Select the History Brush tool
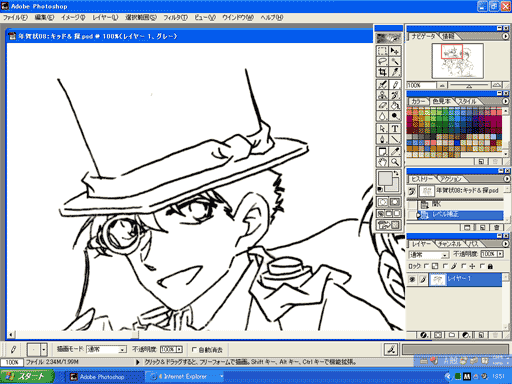The width and height of the screenshot is (512, 384). [x=395, y=95]
